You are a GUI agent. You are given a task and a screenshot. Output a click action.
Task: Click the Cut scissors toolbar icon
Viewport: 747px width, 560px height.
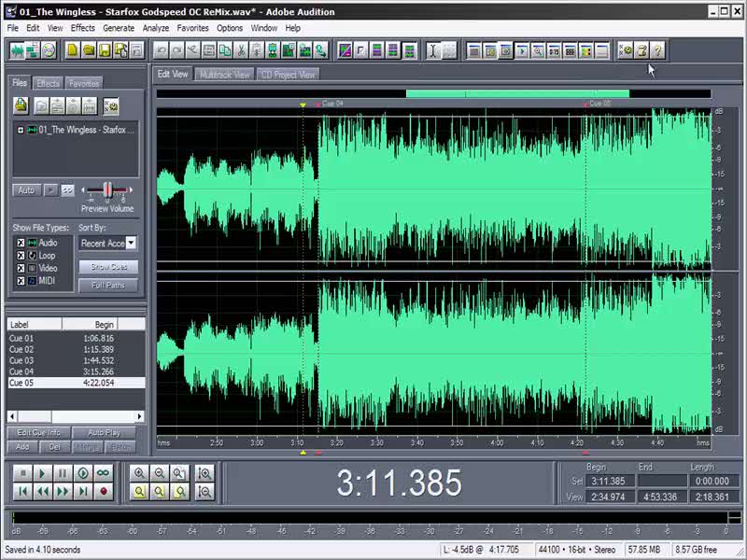[x=241, y=50]
